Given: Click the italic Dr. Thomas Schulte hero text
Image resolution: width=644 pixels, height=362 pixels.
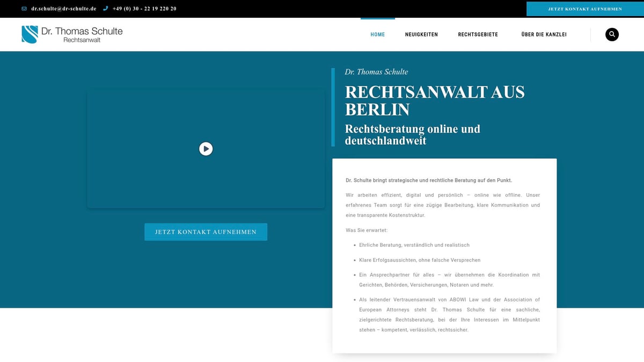Looking at the screenshot, I should click(x=376, y=72).
